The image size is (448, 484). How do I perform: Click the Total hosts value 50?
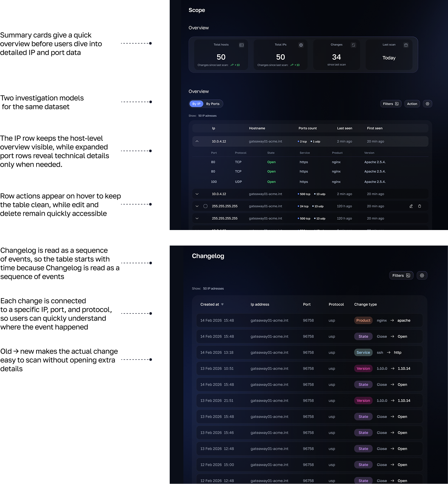pyautogui.click(x=221, y=57)
